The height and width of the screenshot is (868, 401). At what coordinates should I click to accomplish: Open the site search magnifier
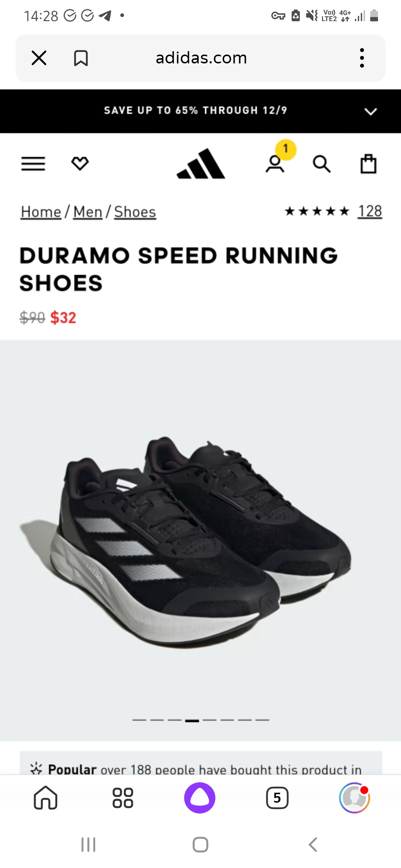322,164
